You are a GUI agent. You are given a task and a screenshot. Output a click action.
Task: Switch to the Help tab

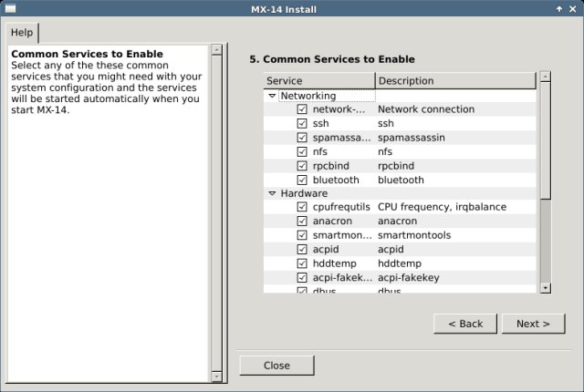pos(22,32)
